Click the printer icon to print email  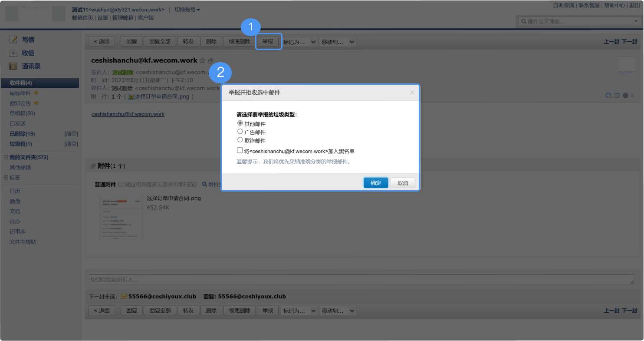[625, 96]
